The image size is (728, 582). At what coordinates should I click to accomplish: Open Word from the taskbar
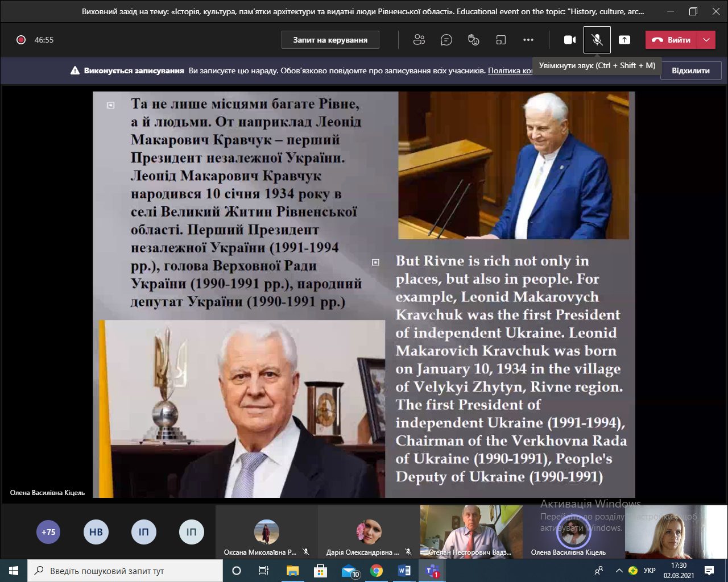[x=404, y=571]
